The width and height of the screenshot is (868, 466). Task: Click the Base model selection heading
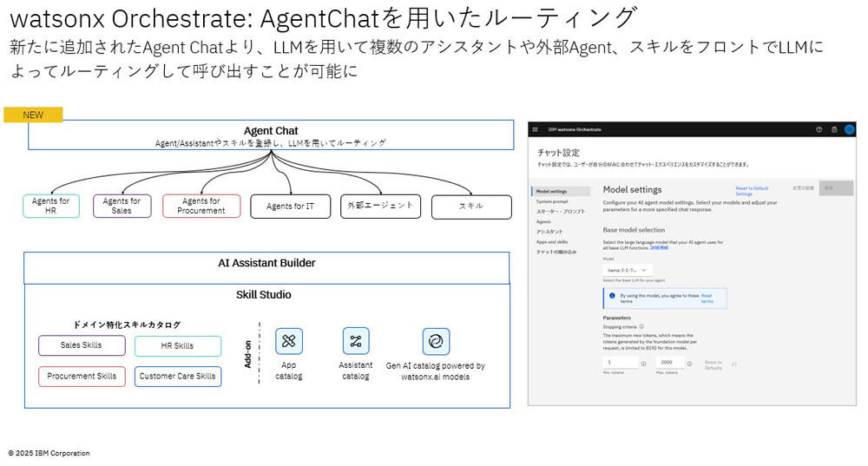[634, 230]
